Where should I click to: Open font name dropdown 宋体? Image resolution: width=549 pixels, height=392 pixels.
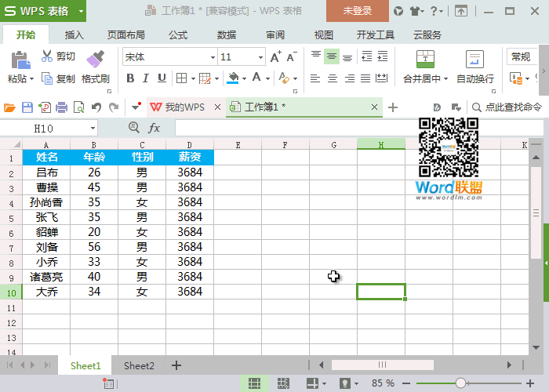pyautogui.click(x=213, y=57)
